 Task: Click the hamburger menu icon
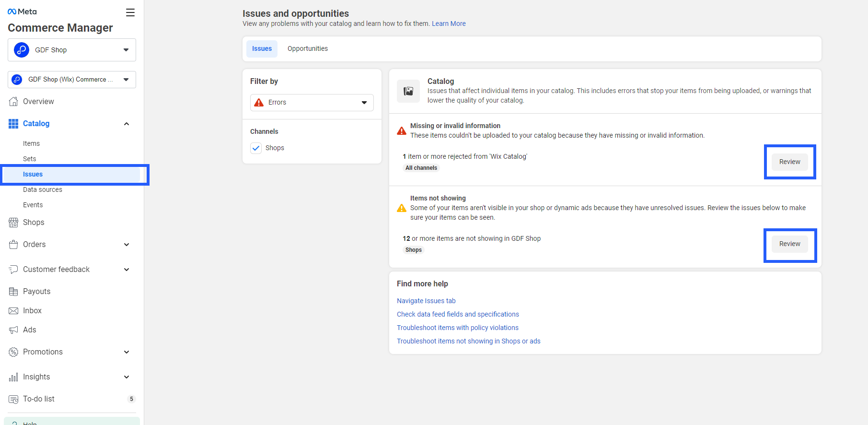tap(130, 12)
